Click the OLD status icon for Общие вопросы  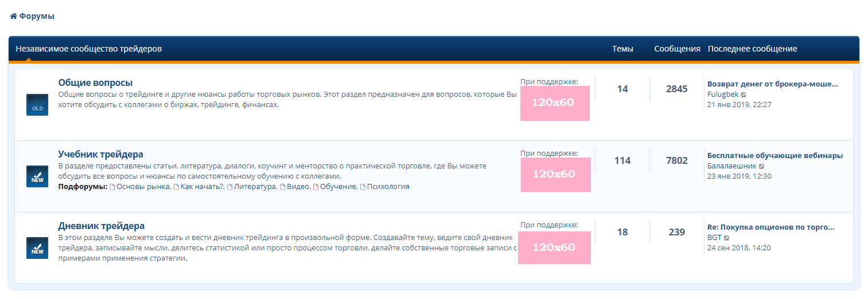point(37,105)
